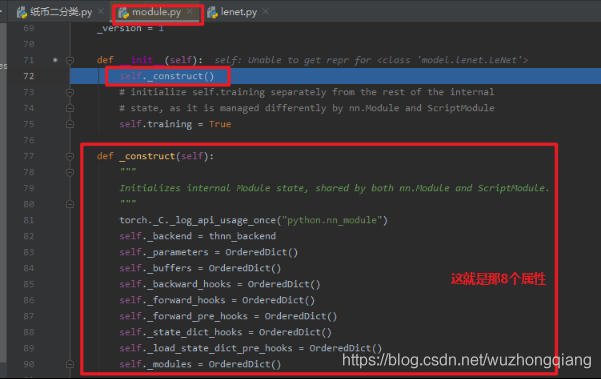Click 'self.training = True' on line 75
This screenshot has height=379, width=601.
pos(175,124)
